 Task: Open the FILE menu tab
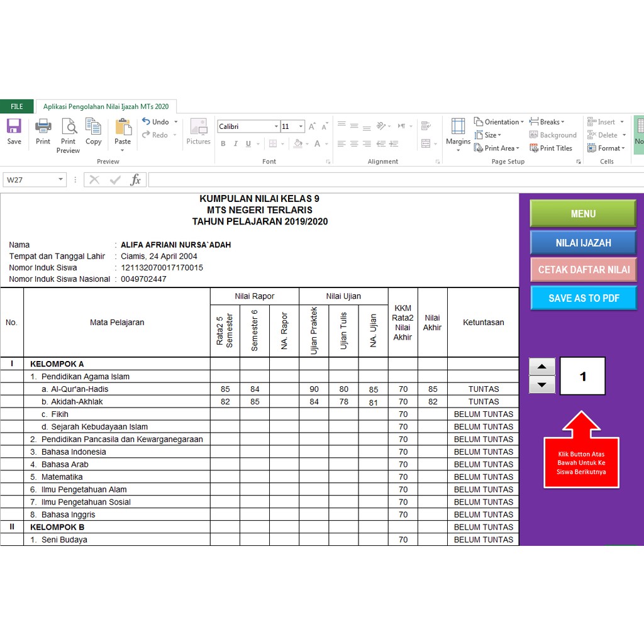[x=17, y=107]
